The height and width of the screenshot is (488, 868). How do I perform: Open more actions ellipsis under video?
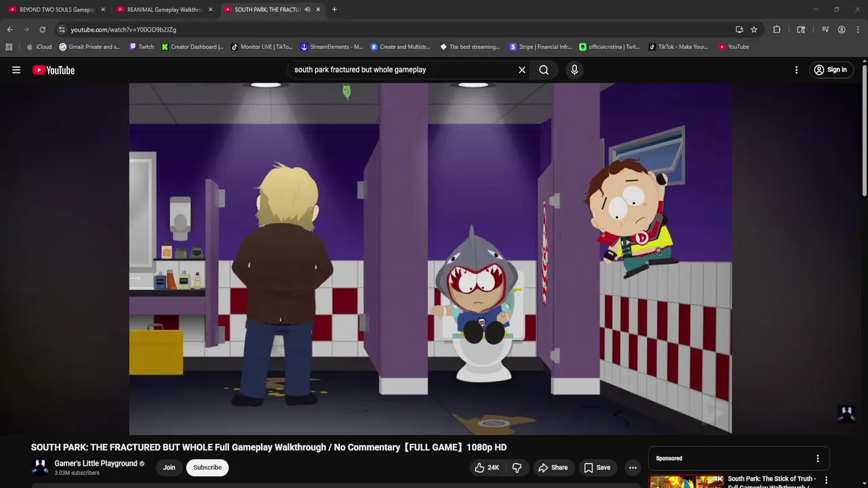click(633, 468)
